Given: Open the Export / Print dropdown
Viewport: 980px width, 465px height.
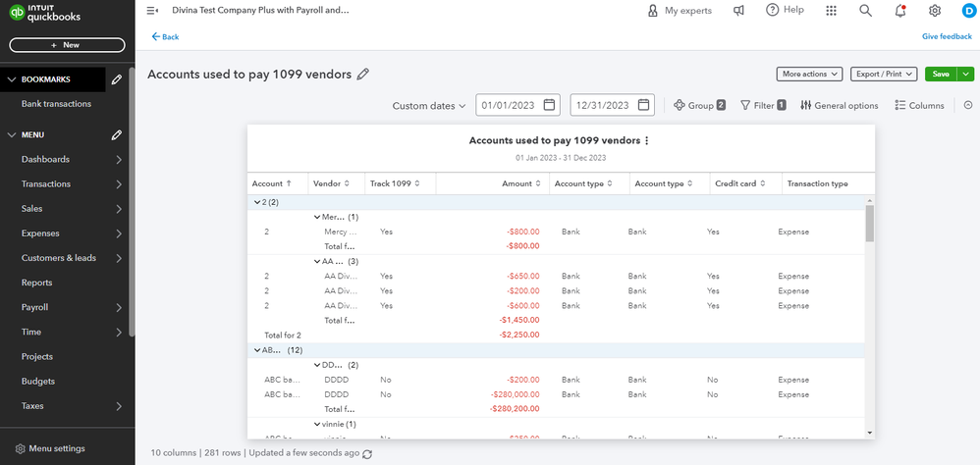Looking at the screenshot, I should (884, 74).
